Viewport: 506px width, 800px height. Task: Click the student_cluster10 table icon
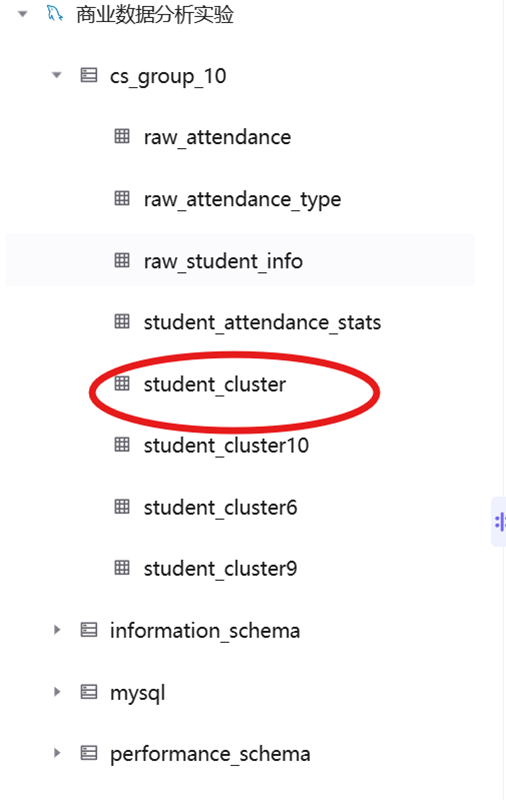(x=122, y=445)
